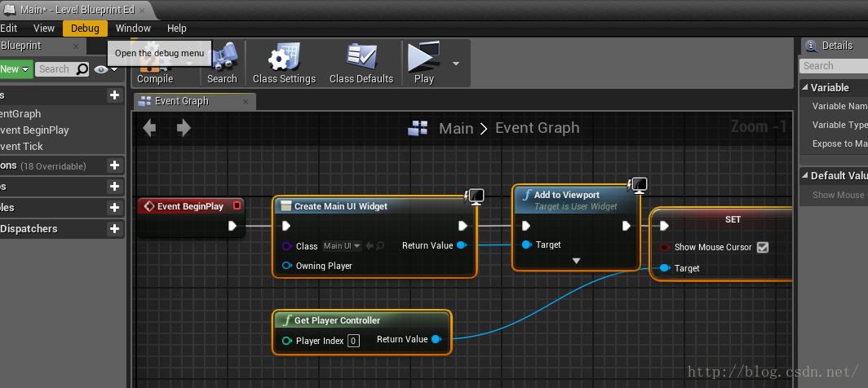The image size is (868, 388).
Task: Click the Player Index green input pin
Action: 287,341
